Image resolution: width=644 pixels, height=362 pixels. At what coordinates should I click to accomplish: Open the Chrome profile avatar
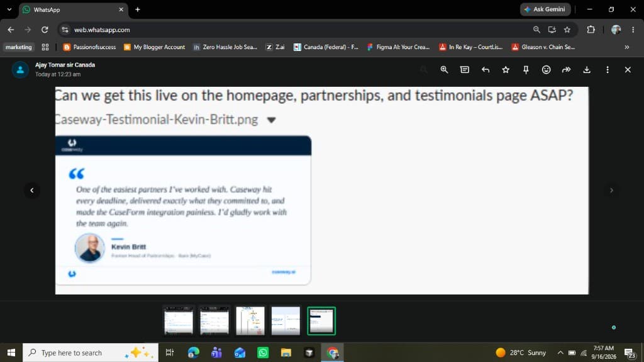tap(616, 30)
